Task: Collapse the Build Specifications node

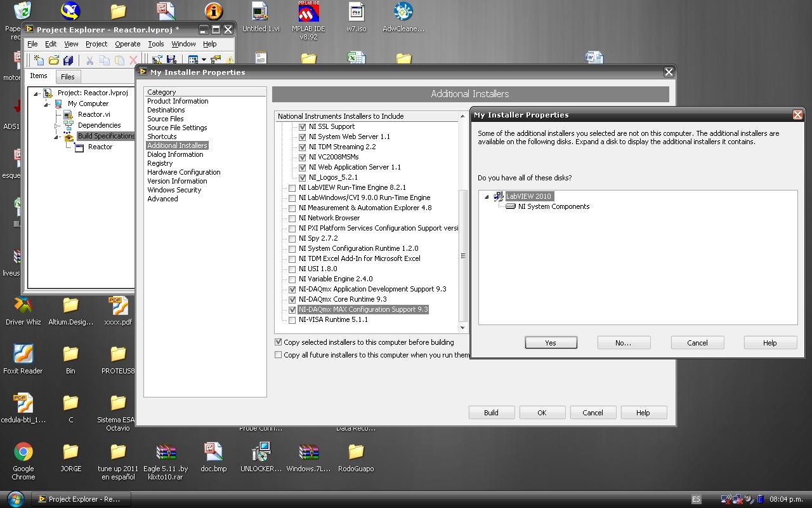Action: click(x=57, y=137)
